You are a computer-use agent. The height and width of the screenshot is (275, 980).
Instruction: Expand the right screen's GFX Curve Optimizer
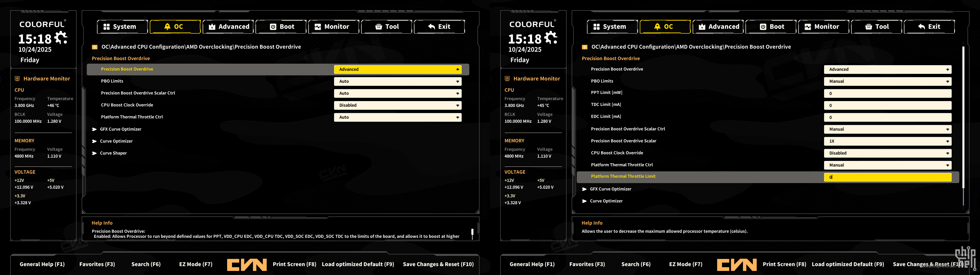coord(610,189)
